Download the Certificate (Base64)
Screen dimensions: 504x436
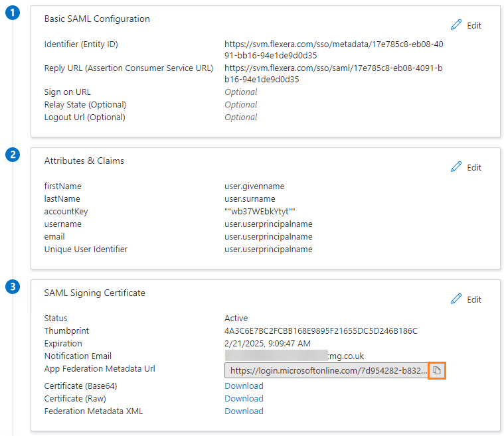(244, 386)
